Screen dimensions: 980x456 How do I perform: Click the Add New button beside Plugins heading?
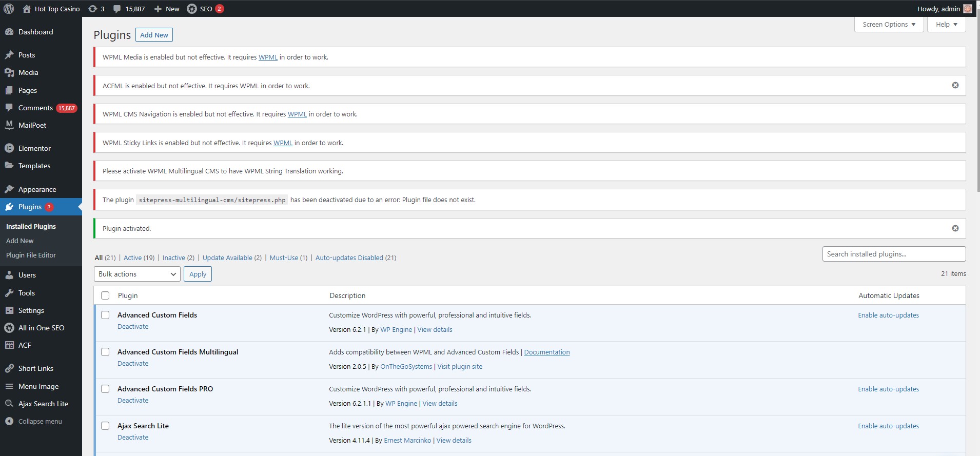click(154, 35)
